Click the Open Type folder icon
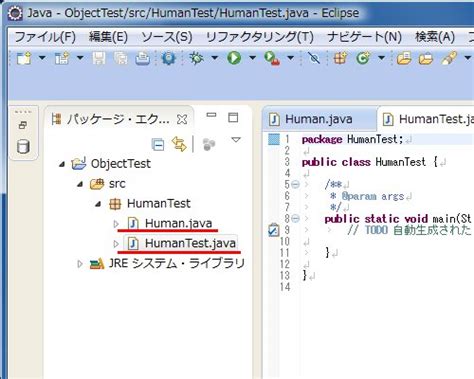474x379 pixels. coord(404,58)
